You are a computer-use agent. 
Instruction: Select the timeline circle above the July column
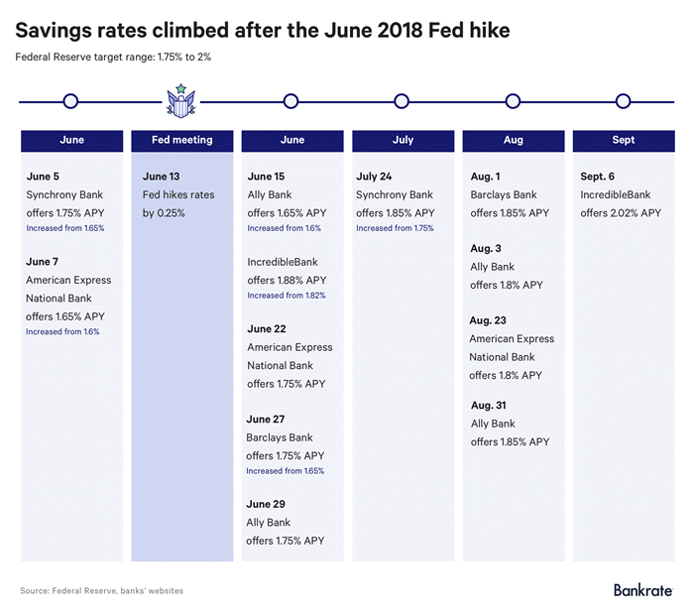tap(402, 101)
